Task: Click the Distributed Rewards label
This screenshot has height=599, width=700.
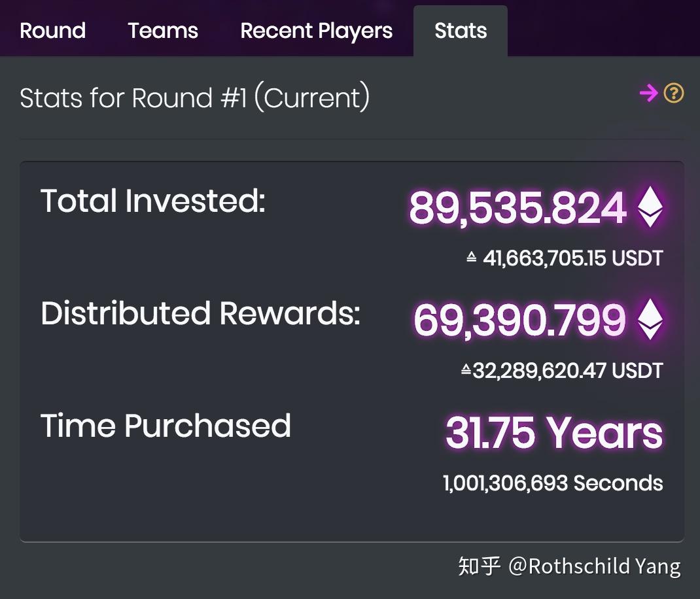Action: pyautogui.click(x=200, y=313)
